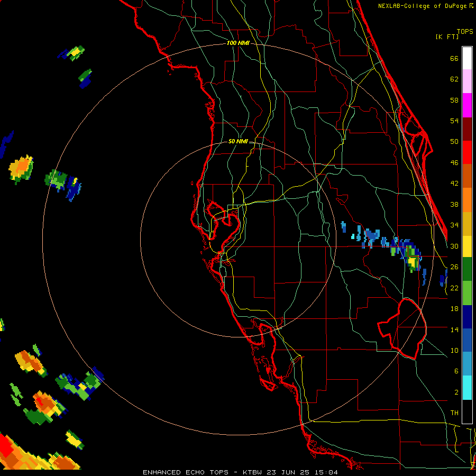
Task: Click the "54" legend value
Action: click(x=454, y=121)
